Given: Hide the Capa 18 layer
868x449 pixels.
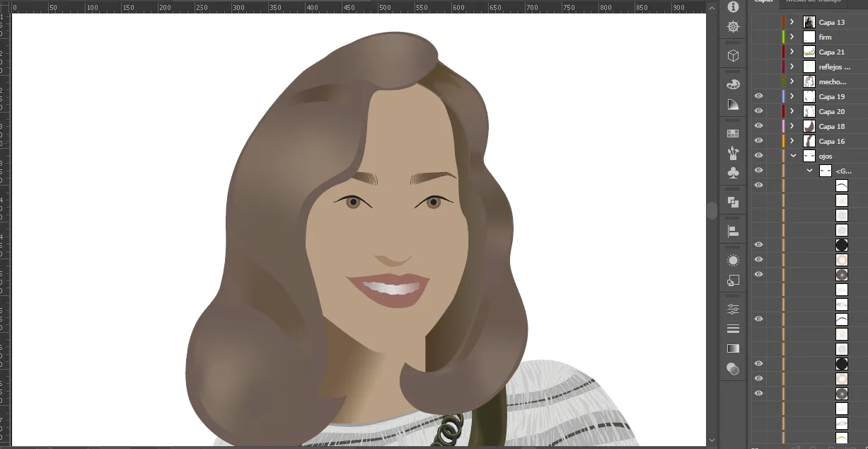Looking at the screenshot, I should (x=758, y=126).
